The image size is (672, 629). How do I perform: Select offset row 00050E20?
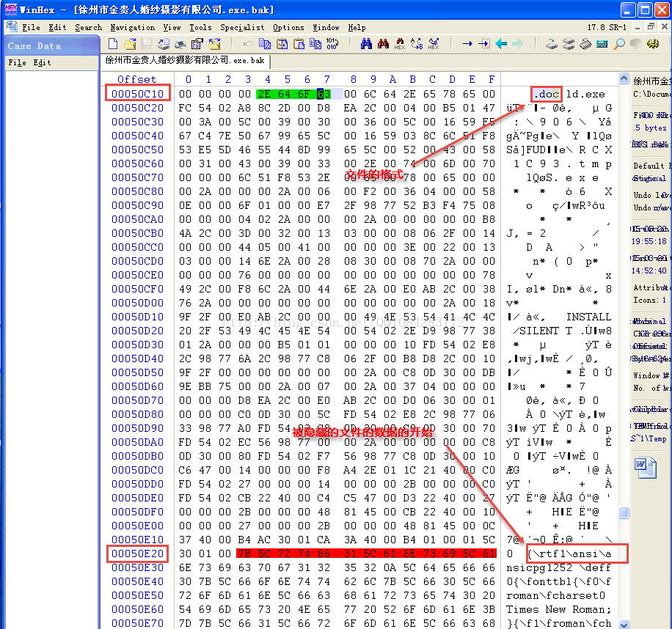[138, 553]
